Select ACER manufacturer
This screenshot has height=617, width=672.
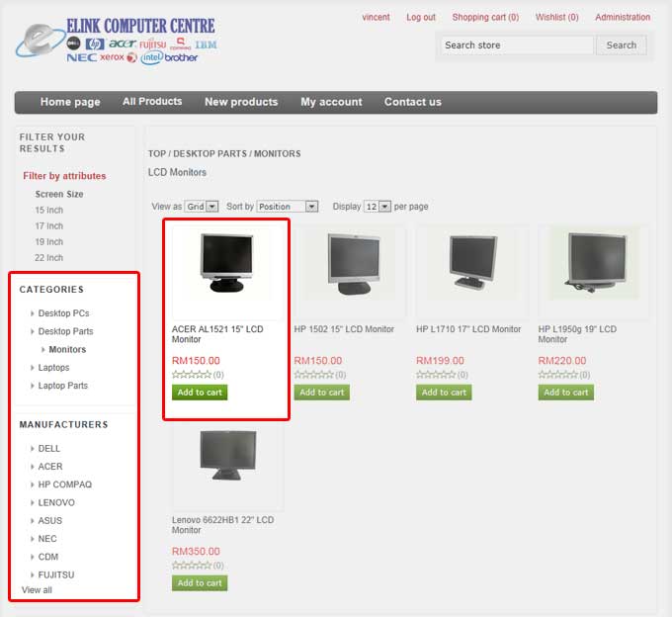[x=50, y=467]
